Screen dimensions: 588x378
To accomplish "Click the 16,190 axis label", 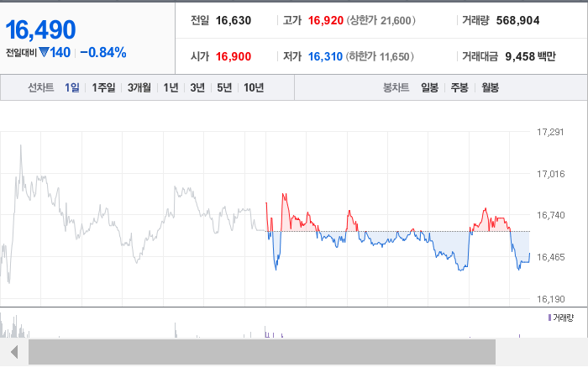I will (550, 299).
